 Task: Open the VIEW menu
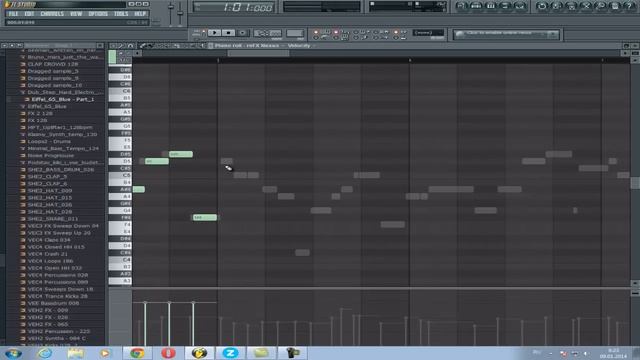coord(76,14)
